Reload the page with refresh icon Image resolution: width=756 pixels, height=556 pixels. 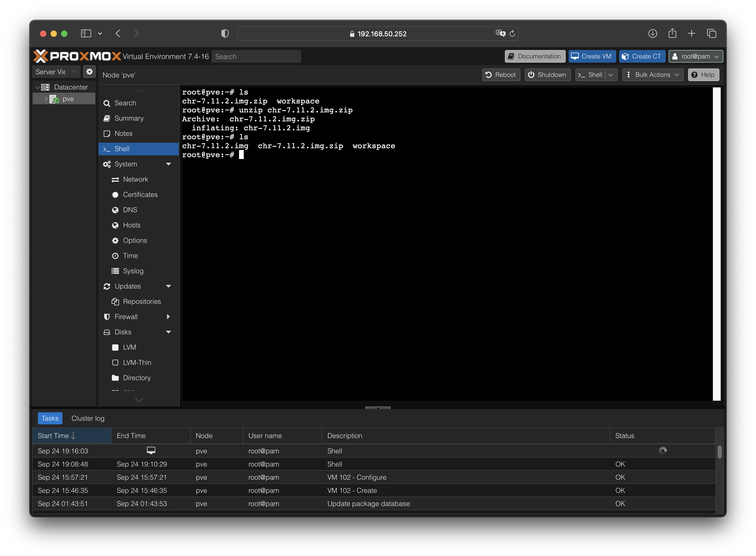click(x=513, y=33)
